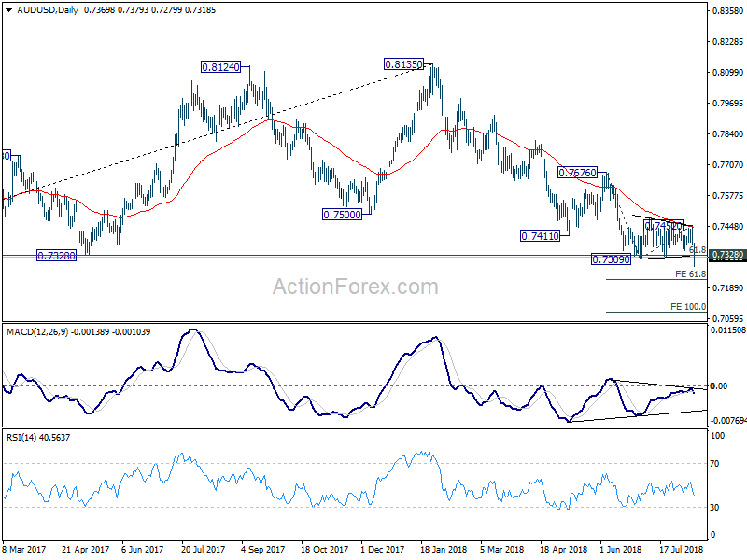Select the 0.74110 price label
This screenshot has height=560, width=747.
(540, 236)
